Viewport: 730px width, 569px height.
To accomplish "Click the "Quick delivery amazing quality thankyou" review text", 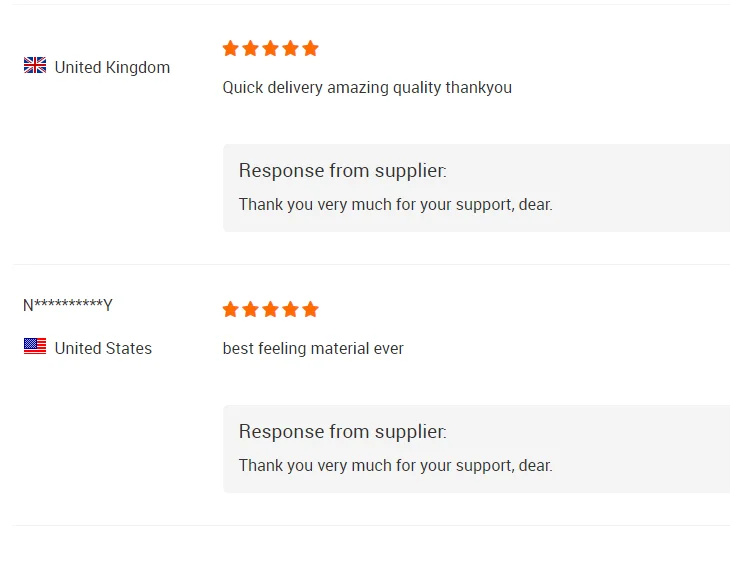I will pos(367,87).
